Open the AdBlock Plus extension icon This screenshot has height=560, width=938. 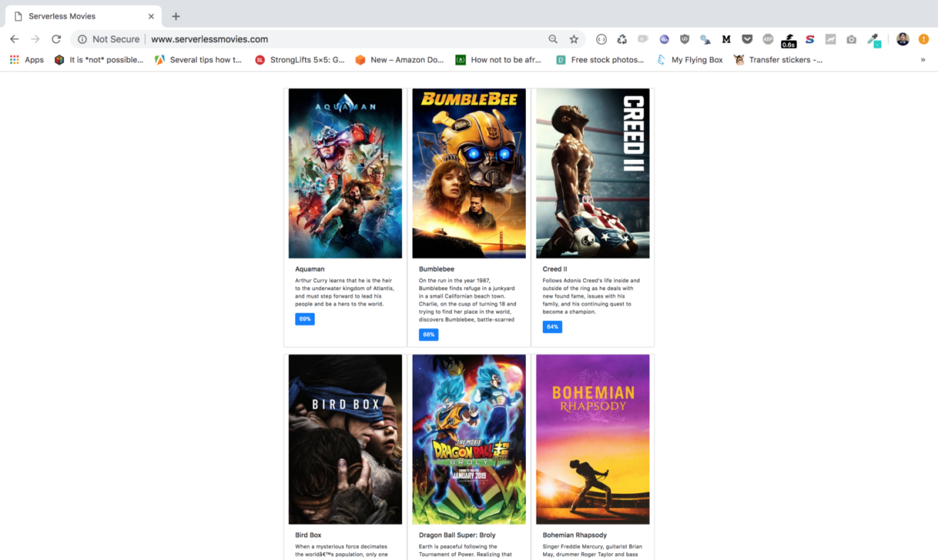coord(767,39)
